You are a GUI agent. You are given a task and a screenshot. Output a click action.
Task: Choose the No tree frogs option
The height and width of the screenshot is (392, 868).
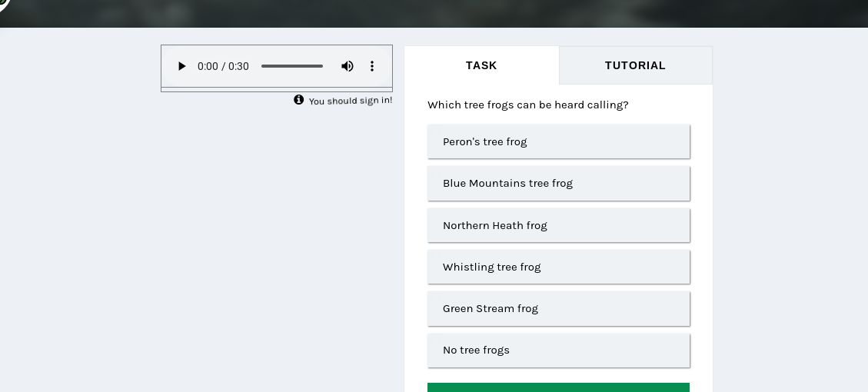coord(558,350)
